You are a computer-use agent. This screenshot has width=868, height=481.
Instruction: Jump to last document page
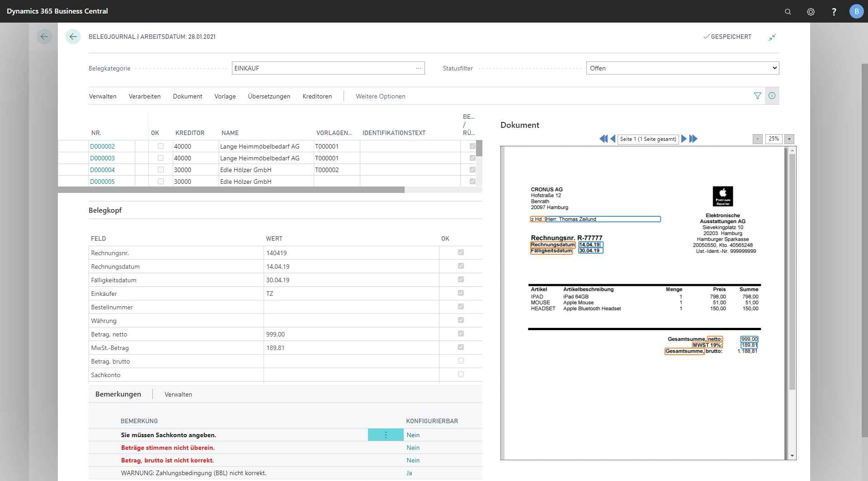click(x=693, y=139)
